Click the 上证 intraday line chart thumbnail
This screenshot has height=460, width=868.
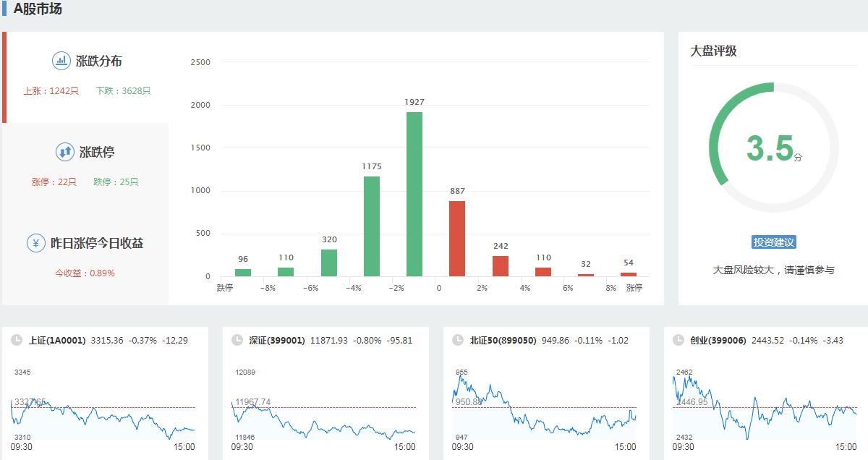point(103,416)
